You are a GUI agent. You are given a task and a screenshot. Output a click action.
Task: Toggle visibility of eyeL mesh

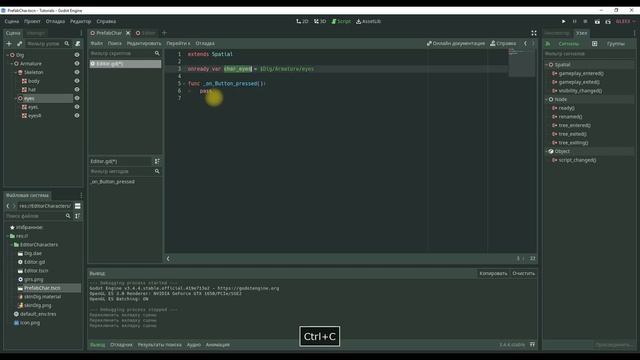(77, 107)
